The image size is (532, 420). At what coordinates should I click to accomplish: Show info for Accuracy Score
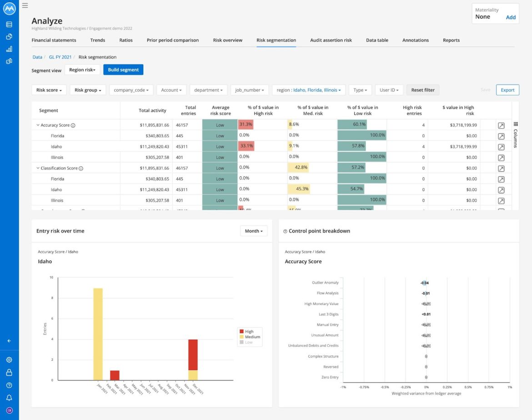[73, 125]
